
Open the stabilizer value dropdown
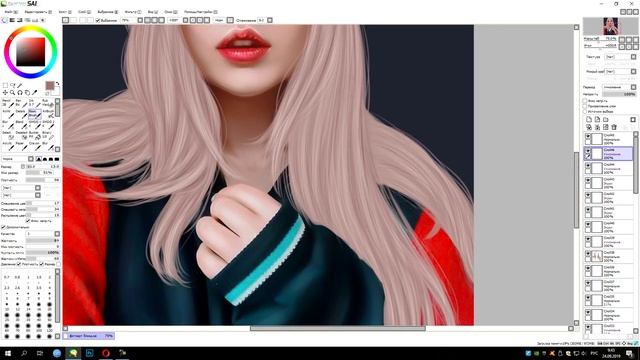point(264,20)
